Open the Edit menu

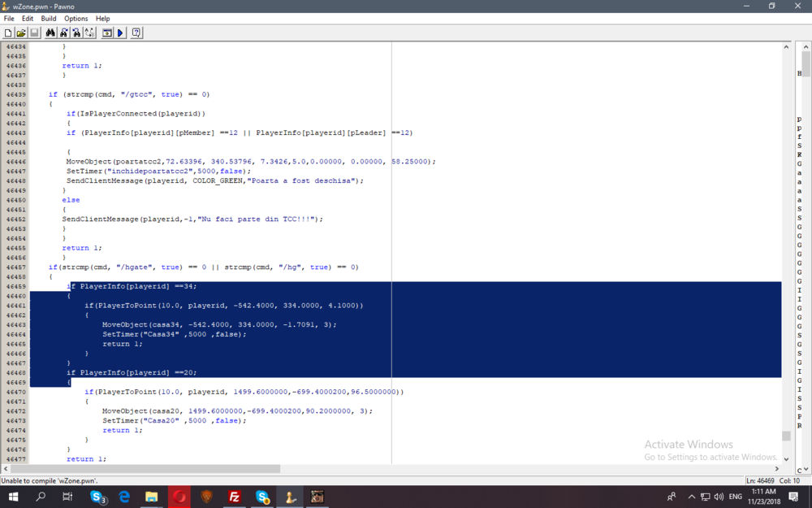[28, 18]
